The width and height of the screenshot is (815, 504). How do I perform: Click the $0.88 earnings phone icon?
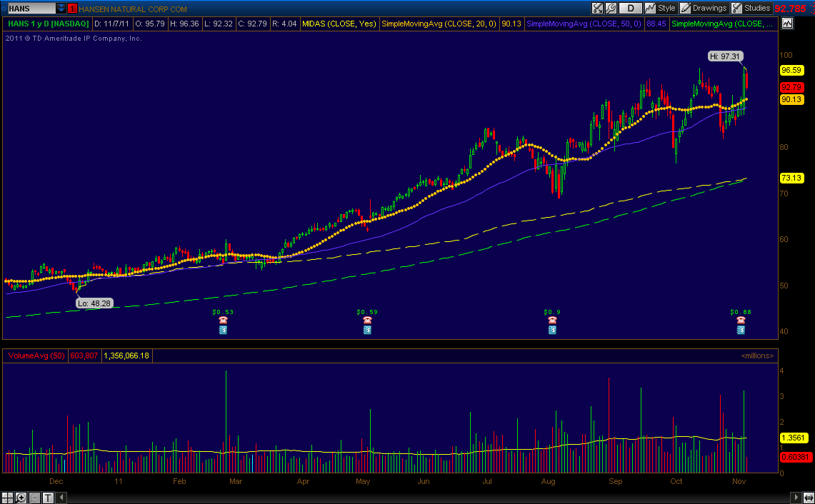tap(741, 320)
